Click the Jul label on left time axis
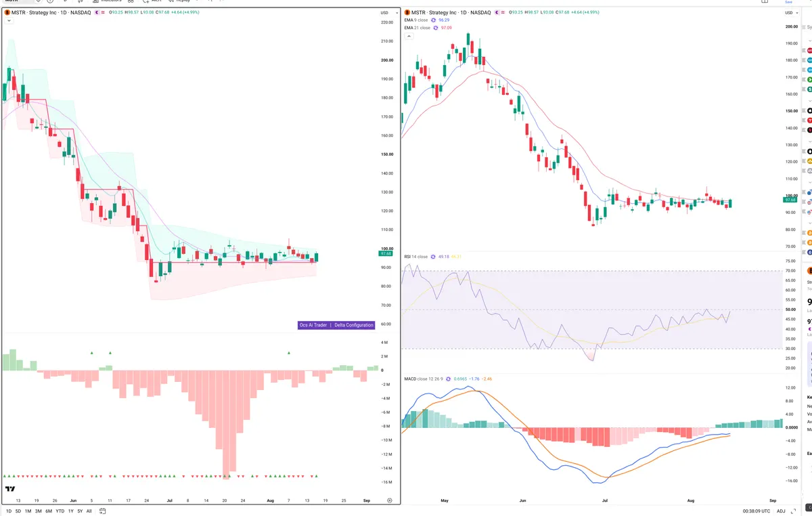812x516 pixels. point(169,500)
